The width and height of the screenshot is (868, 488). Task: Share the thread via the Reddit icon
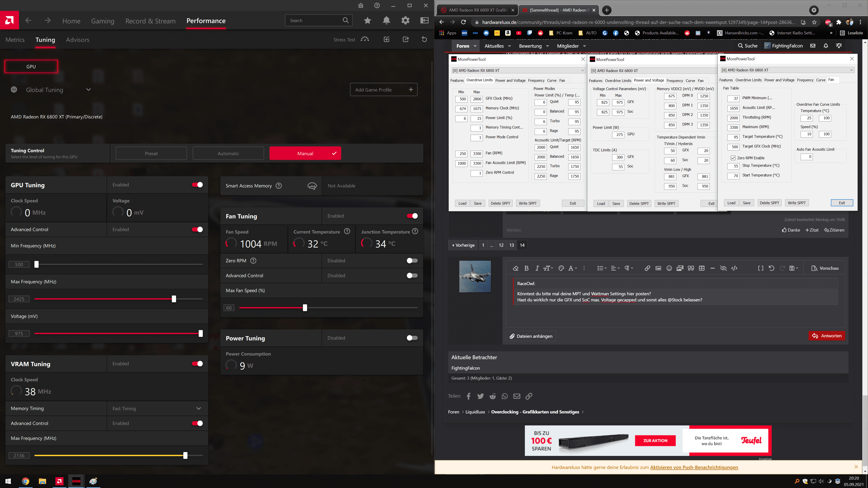493,396
